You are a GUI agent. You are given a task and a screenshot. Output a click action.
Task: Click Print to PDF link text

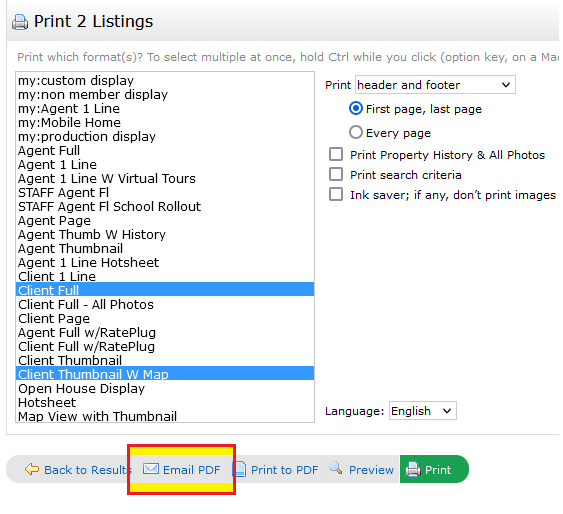(284, 470)
